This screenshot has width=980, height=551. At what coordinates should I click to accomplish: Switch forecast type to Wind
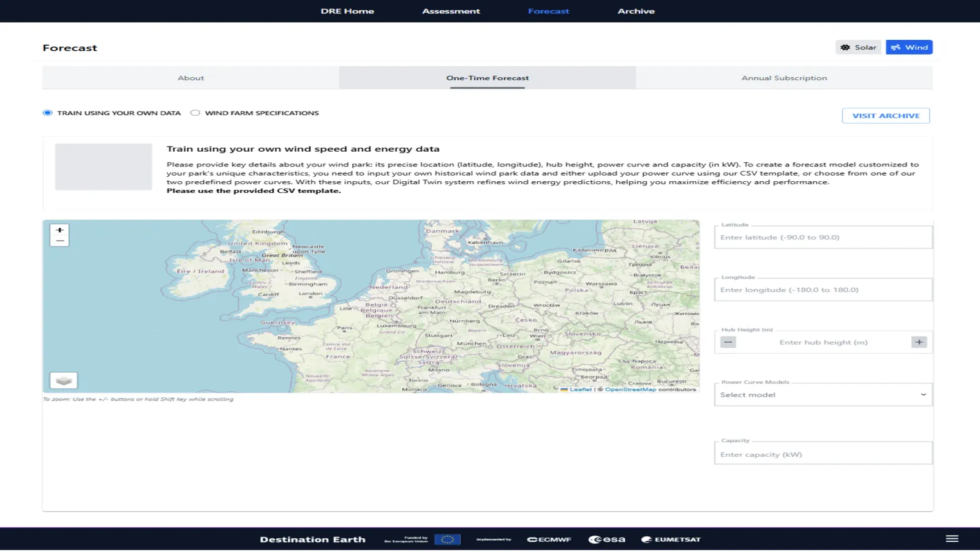tap(909, 47)
